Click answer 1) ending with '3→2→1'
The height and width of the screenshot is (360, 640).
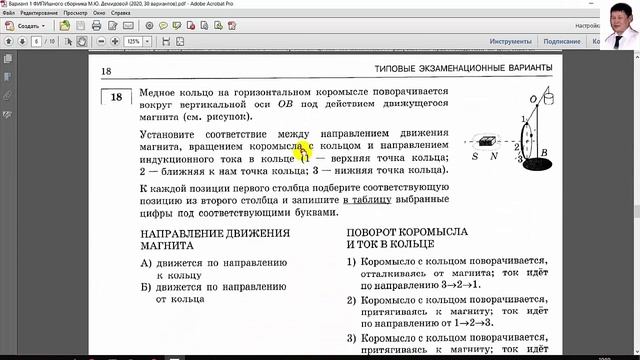point(447,273)
